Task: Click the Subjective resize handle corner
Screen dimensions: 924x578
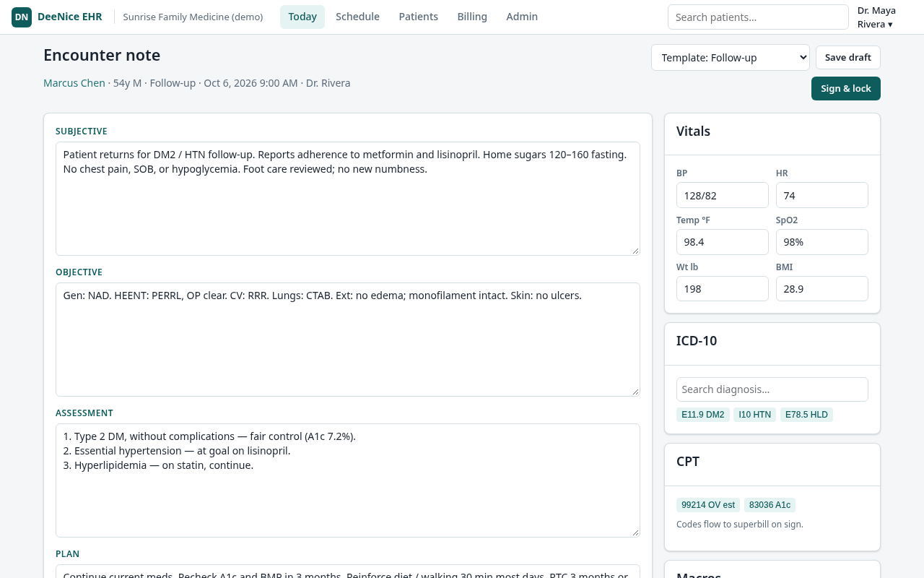Action: click(635, 251)
